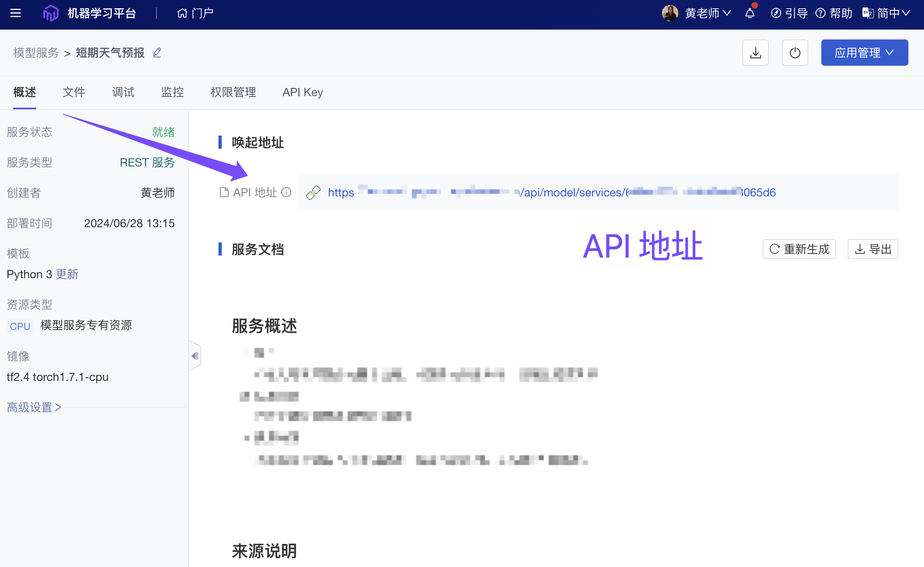Open the 简中 language selector
Viewport: 924px width, 567px height.
click(886, 13)
